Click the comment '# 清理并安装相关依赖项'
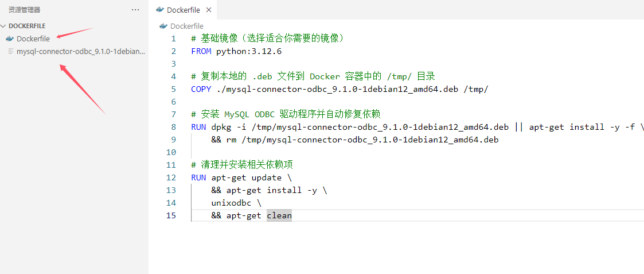The width and height of the screenshot is (644, 274). 243,165
